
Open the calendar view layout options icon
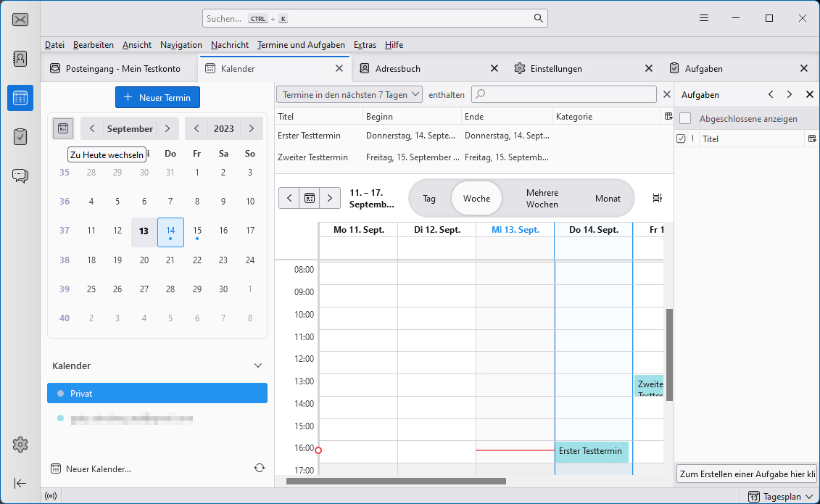(657, 198)
